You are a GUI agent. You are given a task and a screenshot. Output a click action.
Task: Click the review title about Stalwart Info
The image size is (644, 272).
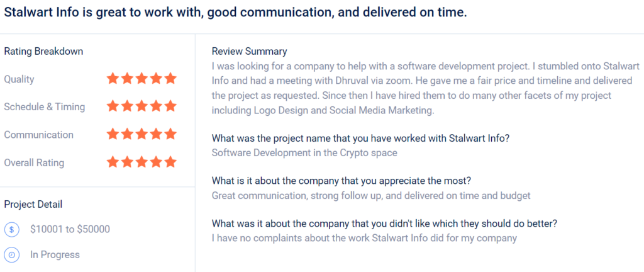coord(235,13)
